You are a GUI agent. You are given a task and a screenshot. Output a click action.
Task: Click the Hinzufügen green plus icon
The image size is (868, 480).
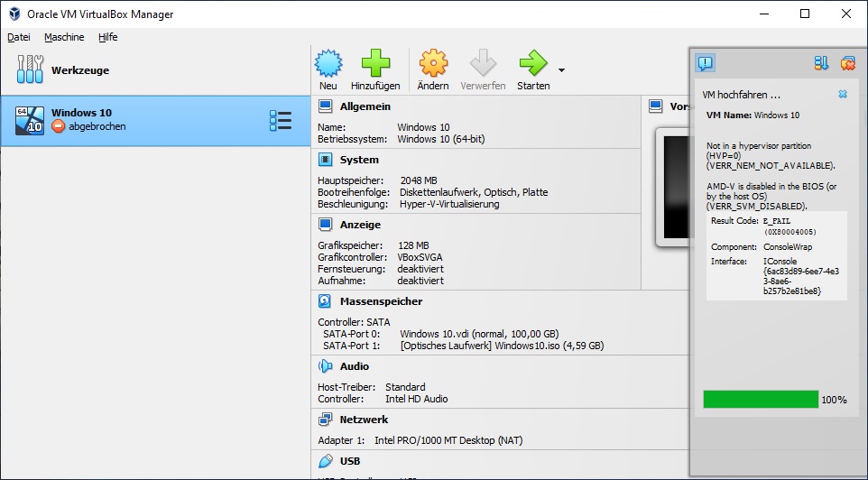coord(375,63)
